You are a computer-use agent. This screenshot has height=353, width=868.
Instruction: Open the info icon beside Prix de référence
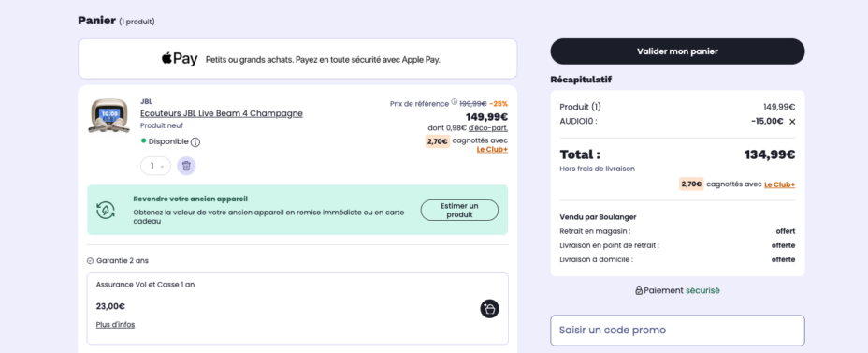click(455, 102)
